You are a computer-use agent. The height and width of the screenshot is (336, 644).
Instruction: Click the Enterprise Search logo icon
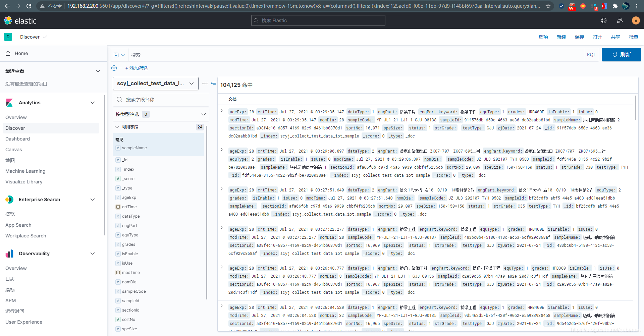(x=9, y=200)
